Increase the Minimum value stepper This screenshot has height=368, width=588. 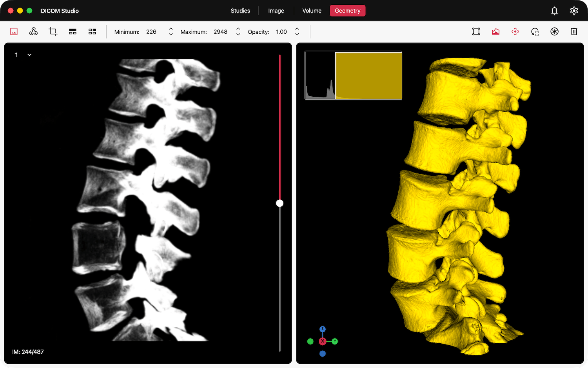pyautogui.click(x=171, y=29)
